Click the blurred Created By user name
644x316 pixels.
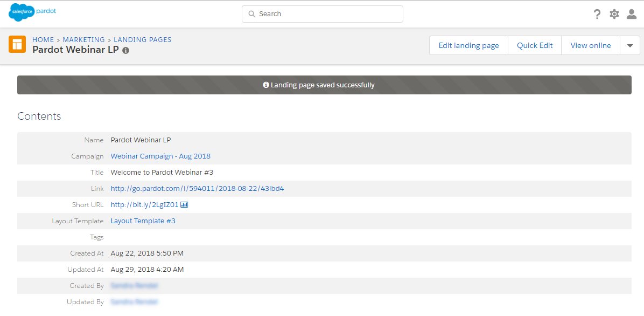(x=134, y=286)
